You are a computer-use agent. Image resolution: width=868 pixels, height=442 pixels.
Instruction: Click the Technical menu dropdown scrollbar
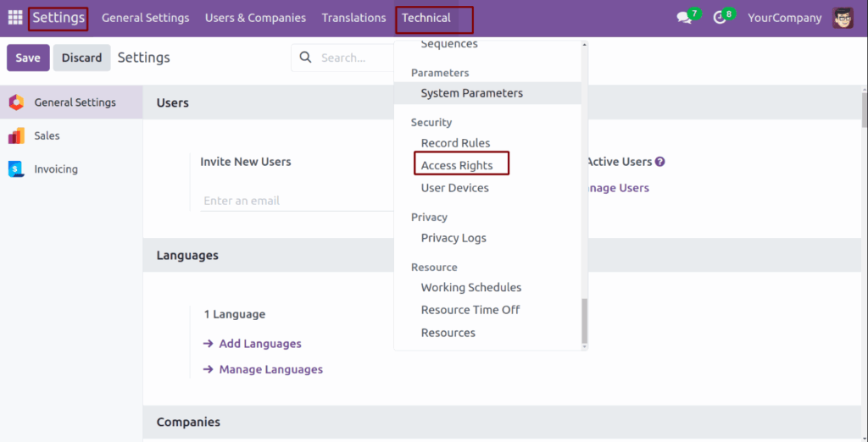pos(585,321)
